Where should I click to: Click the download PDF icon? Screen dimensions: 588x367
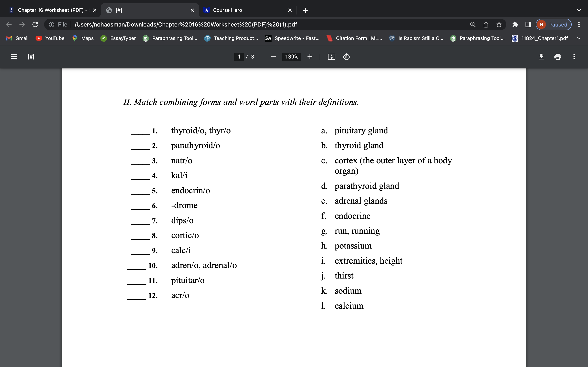[542, 56]
